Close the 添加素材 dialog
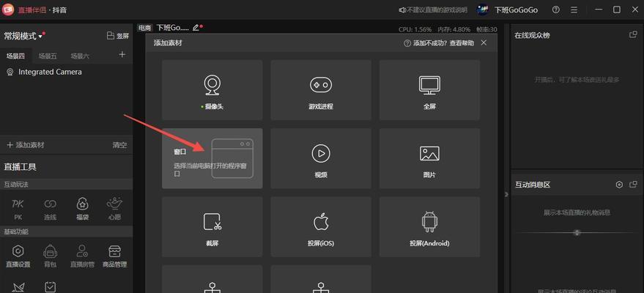 pyautogui.click(x=484, y=42)
